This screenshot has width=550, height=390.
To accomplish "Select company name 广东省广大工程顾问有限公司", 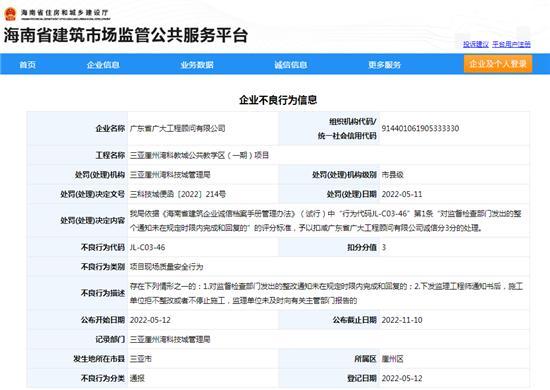I will click(x=177, y=128).
